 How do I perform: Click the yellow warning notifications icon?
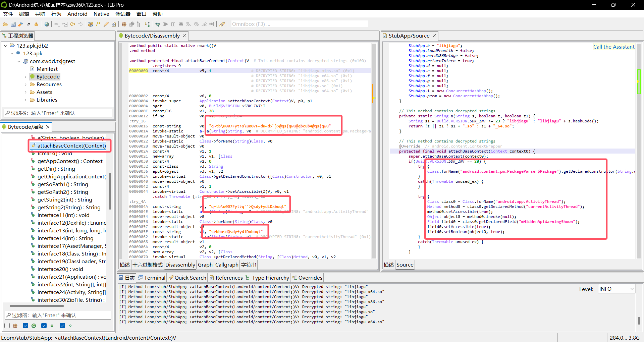tap(36, 24)
